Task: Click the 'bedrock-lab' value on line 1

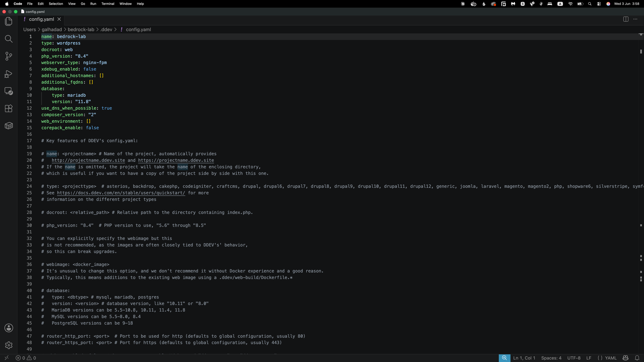Action: (x=71, y=36)
